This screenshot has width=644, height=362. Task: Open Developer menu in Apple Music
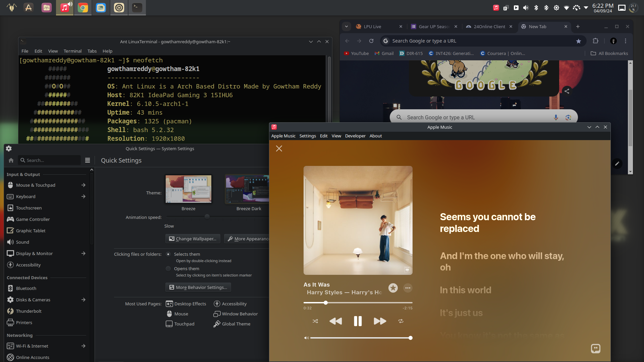click(x=355, y=136)
